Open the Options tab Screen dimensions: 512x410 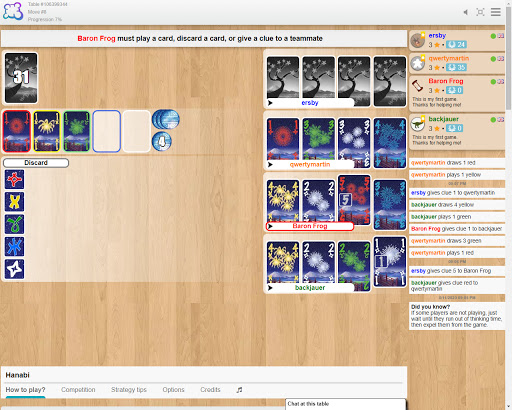click(x=173, y=390)
